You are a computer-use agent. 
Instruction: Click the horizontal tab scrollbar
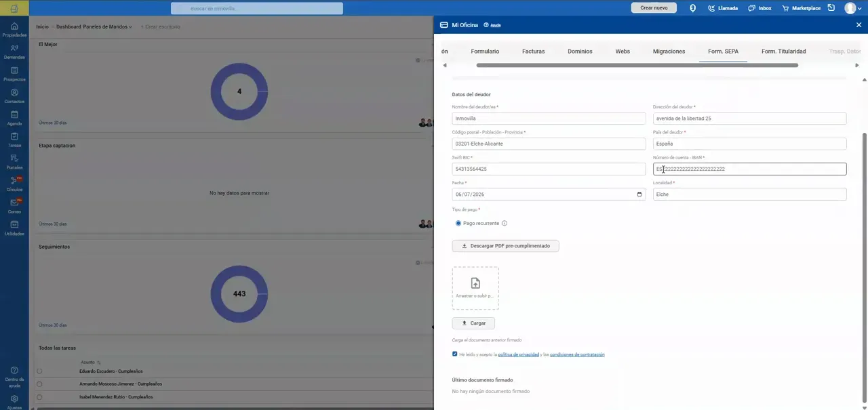(x=637, y=66)
